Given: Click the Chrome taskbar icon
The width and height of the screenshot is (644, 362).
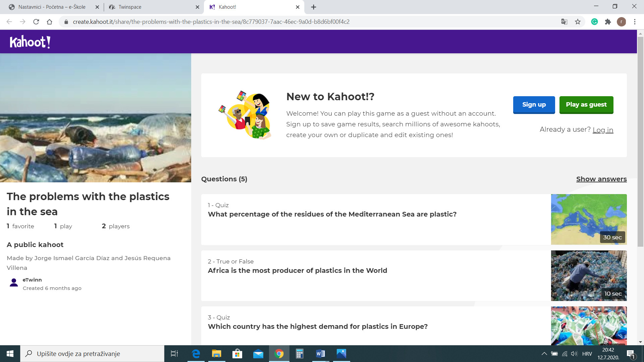Looking at the screenshot, I should click(279, 354).
